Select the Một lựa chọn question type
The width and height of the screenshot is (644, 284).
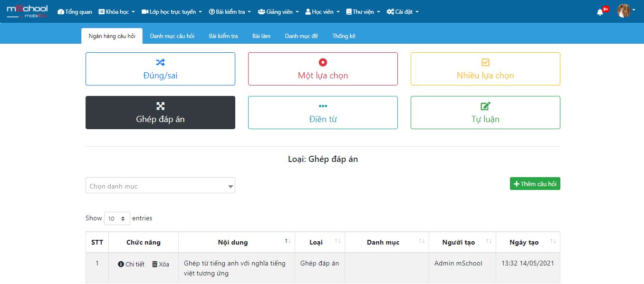tap(323, 69)
